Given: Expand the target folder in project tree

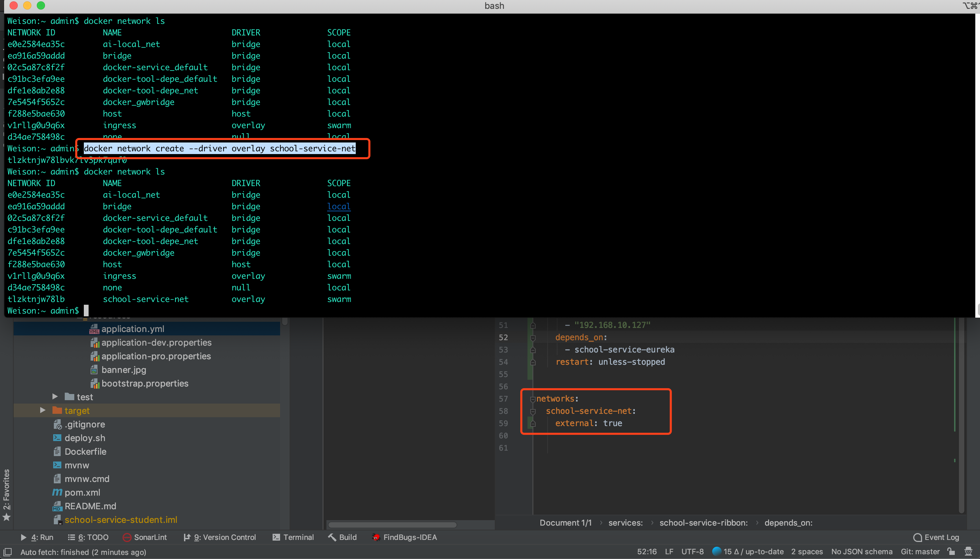Looking at the screenshot, I should 43,410.
